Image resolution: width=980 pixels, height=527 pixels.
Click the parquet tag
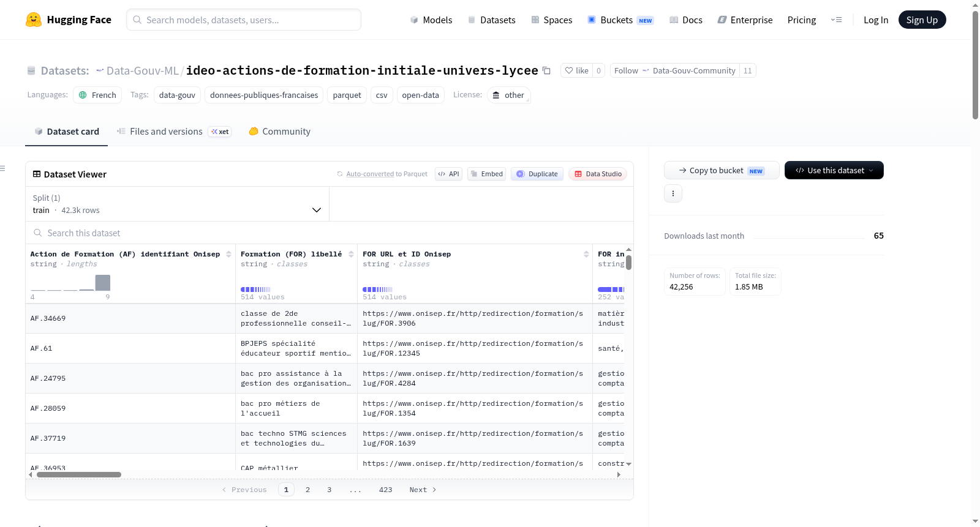tap(347, 95)
